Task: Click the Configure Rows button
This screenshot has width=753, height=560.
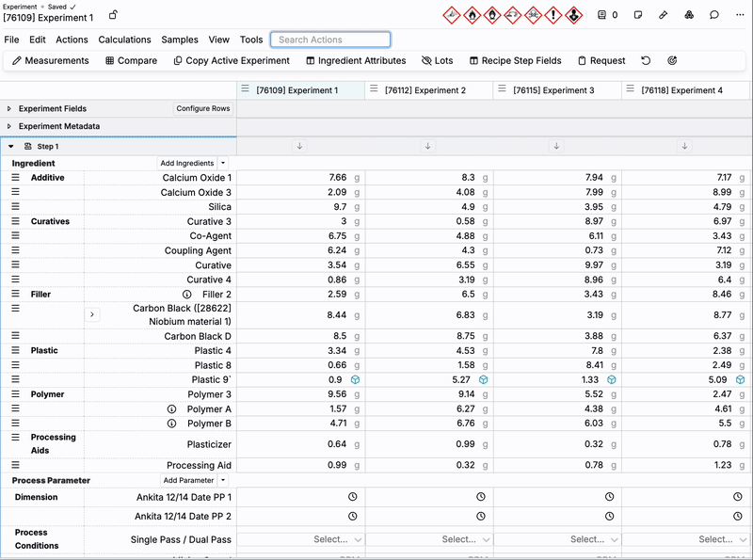Action: tap(202, 109)
